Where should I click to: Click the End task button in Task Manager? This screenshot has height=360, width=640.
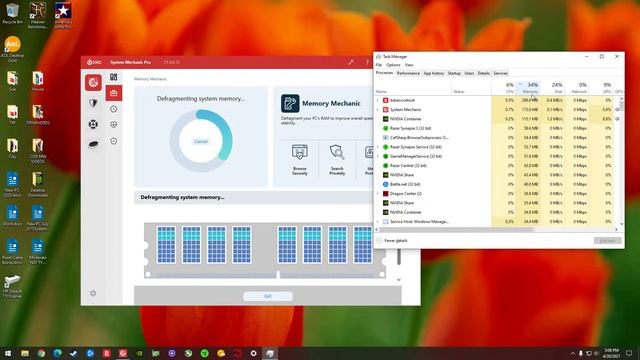click(x=607, y=241)
